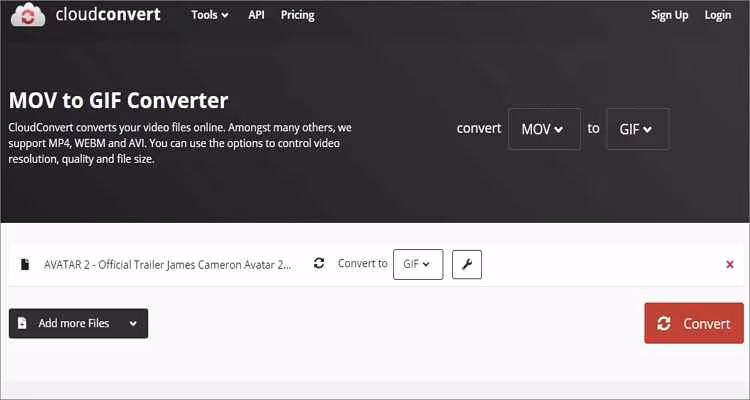Open the Convert to GIF dropdown in file row
This screenshot has width=750, height=400.
pyautogui.click(x=418, y=264)
